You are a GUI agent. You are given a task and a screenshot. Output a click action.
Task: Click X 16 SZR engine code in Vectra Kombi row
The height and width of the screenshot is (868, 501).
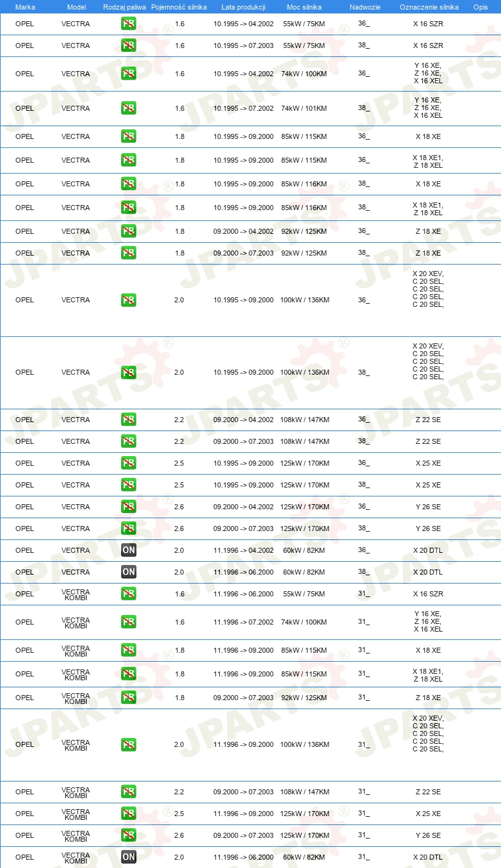click(x=428, y=594)
